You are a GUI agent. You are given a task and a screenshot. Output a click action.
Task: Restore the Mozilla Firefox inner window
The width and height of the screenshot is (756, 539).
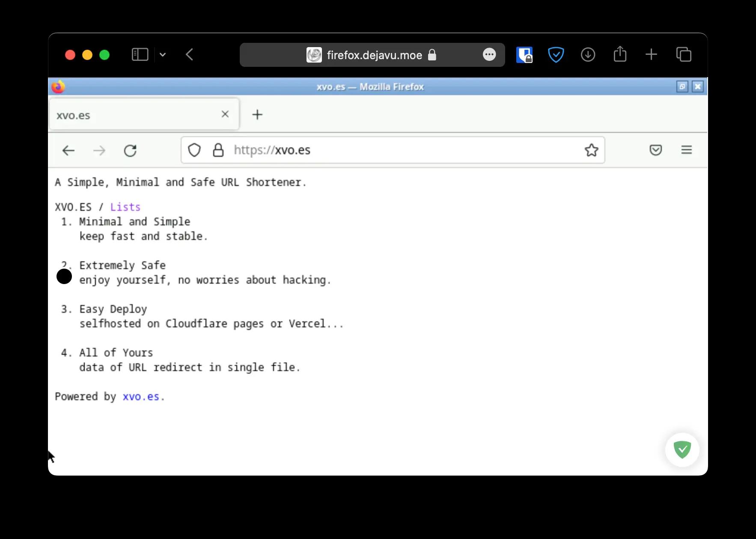tap(682, 87)
